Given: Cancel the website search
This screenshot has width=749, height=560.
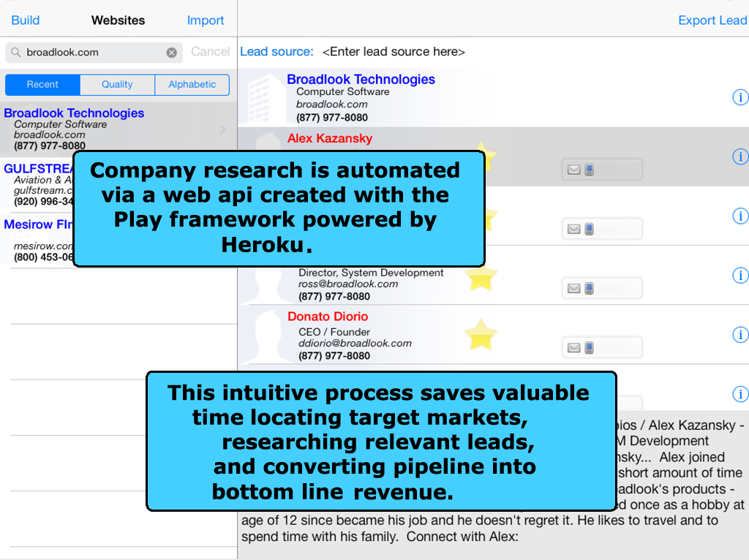Looking at the screenshot, I should (x=210, y=52).
